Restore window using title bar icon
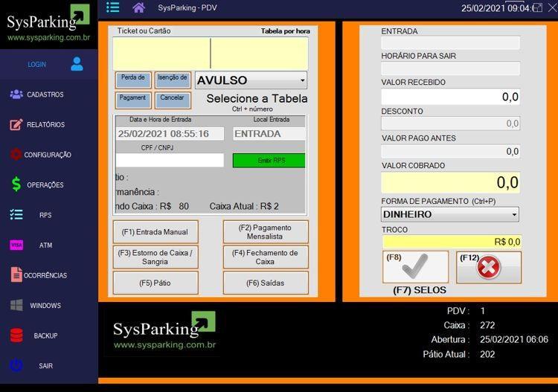The image size is (558, 392). (537, 7)
